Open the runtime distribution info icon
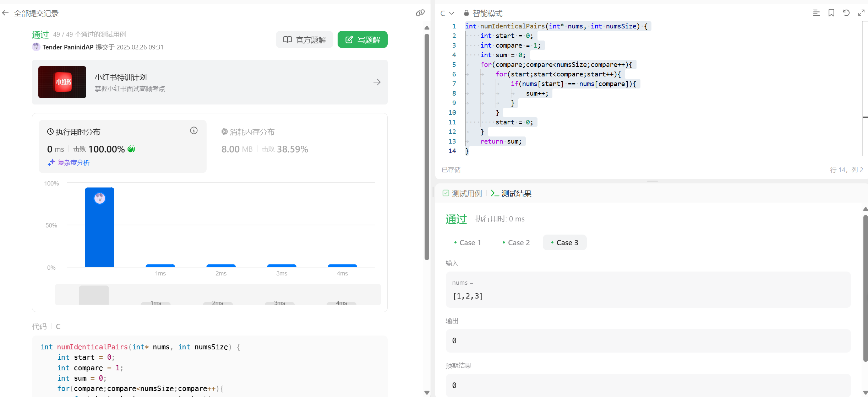 click(193, 131)
